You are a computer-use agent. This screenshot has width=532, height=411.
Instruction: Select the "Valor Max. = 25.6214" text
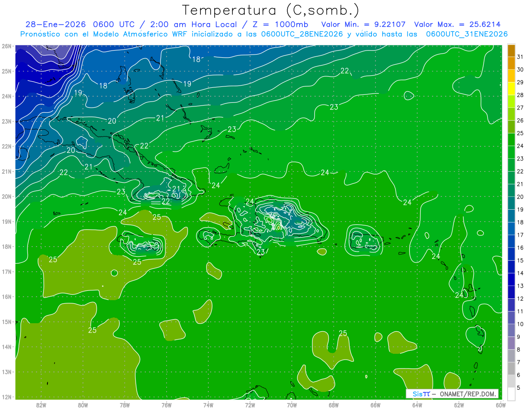click(458, 24)
